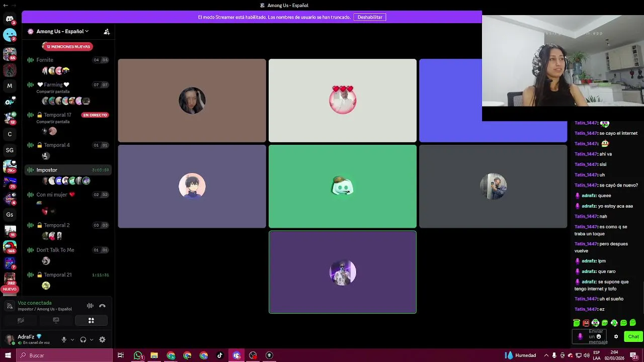Pick the angry red emote in chat
This screenshot has height=362, width=644.
click(586, 323)
